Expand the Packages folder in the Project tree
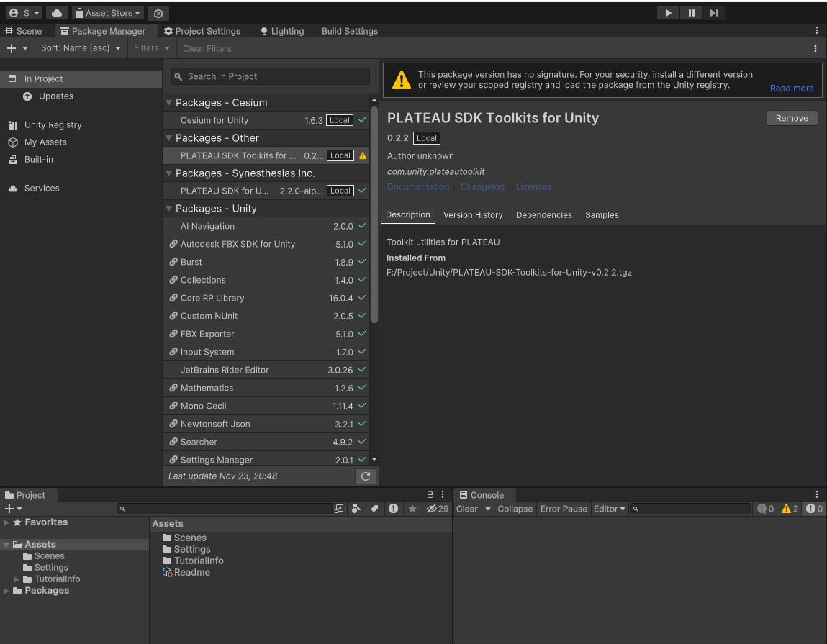 point(6,590)
